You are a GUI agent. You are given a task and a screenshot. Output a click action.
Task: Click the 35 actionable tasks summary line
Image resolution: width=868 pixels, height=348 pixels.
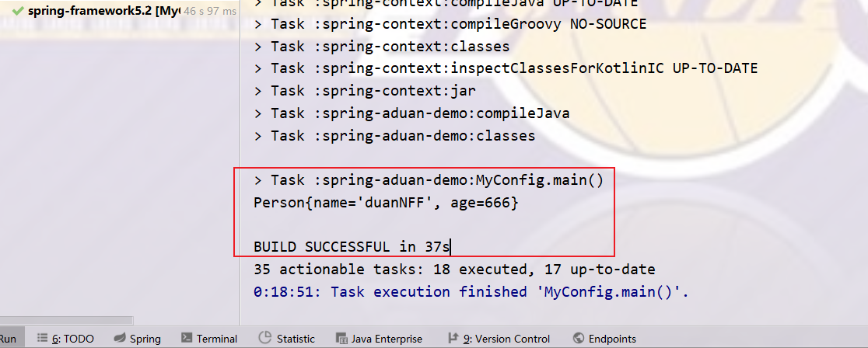(x=454, y=270)
